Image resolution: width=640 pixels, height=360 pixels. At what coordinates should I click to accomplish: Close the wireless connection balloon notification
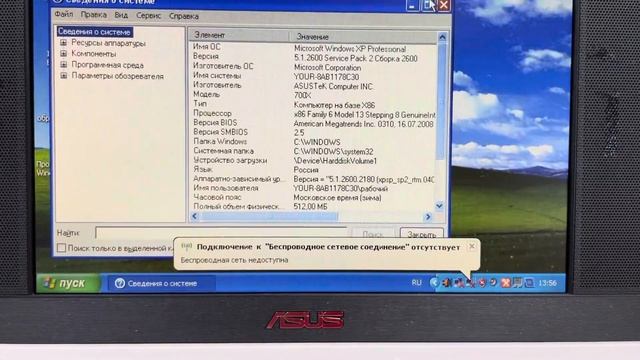coord(472,246)
